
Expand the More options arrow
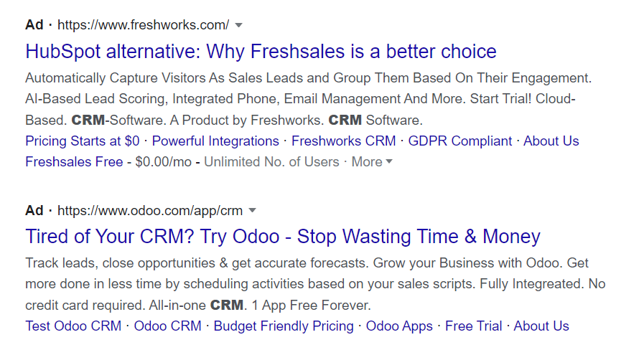(389, 162)
